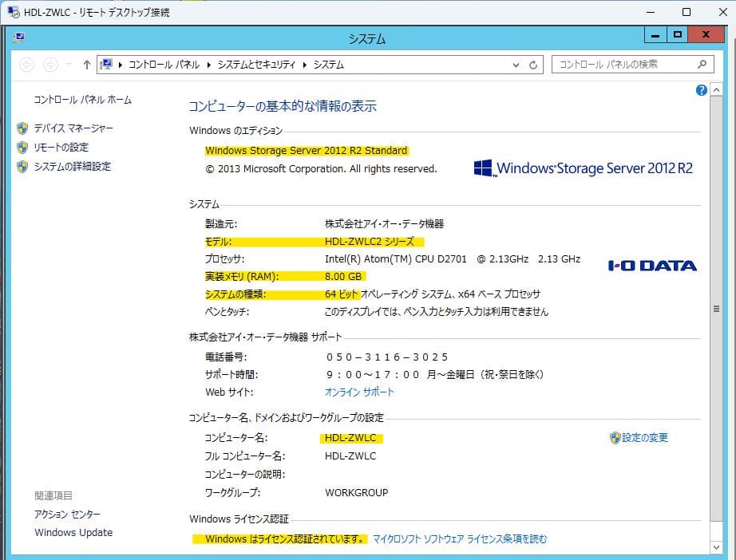Select フル コンピューター名 value HDL-ZWLC

[350, 455]
